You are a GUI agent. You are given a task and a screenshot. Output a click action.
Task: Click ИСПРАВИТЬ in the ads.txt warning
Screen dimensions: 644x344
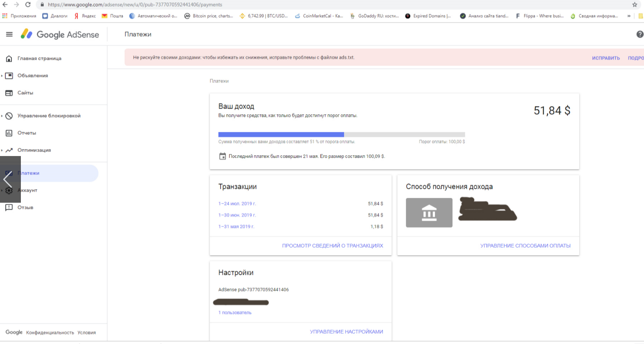pos(606,58)
